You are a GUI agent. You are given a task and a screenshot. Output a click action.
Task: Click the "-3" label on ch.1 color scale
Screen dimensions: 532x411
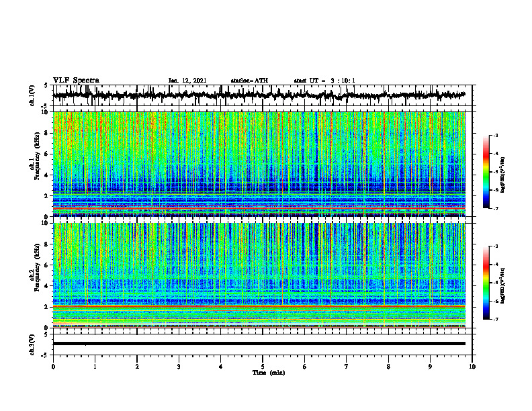pos(496,136)
